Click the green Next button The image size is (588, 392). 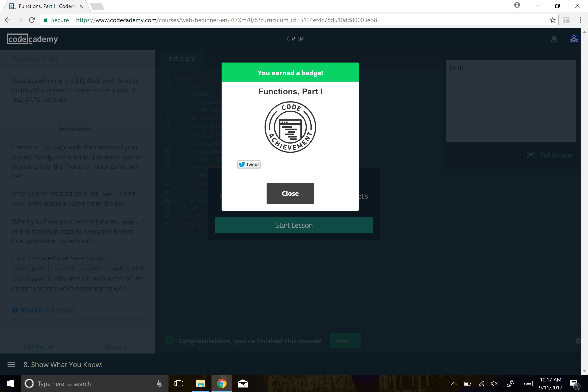(x=345, y=341)
